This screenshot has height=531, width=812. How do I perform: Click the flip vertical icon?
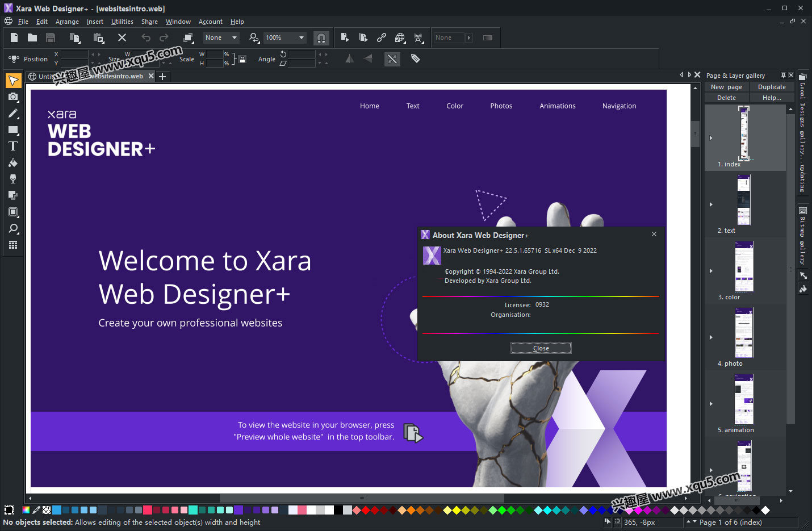(x=368, y=58)
